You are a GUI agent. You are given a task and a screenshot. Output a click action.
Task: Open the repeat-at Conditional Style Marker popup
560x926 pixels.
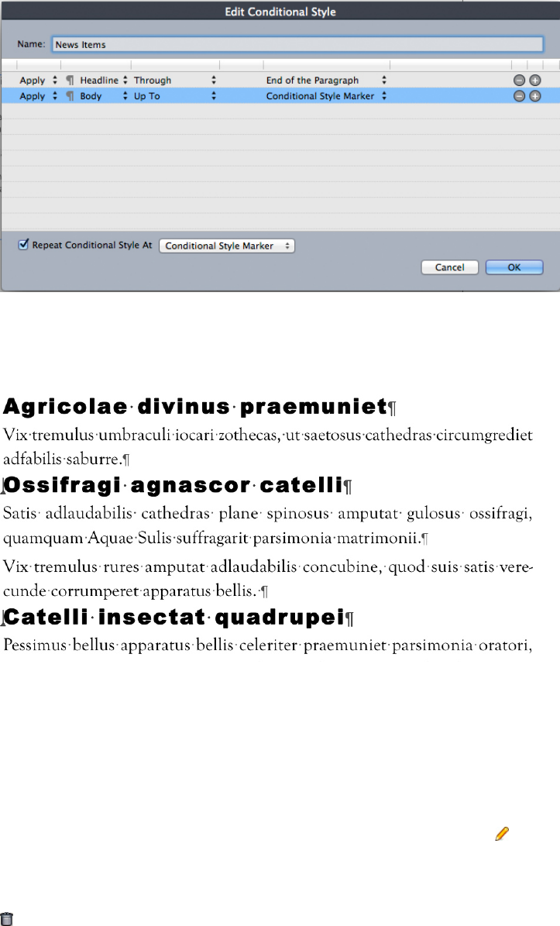point(227,246)
